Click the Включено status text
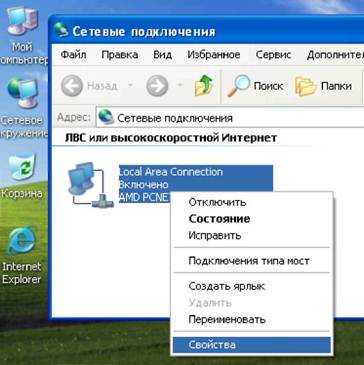364x365 pixels. (144, 184)
